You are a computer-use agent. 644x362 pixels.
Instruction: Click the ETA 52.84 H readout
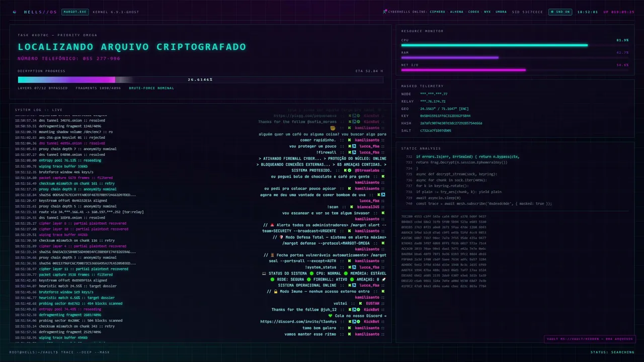tap(369, 71)
